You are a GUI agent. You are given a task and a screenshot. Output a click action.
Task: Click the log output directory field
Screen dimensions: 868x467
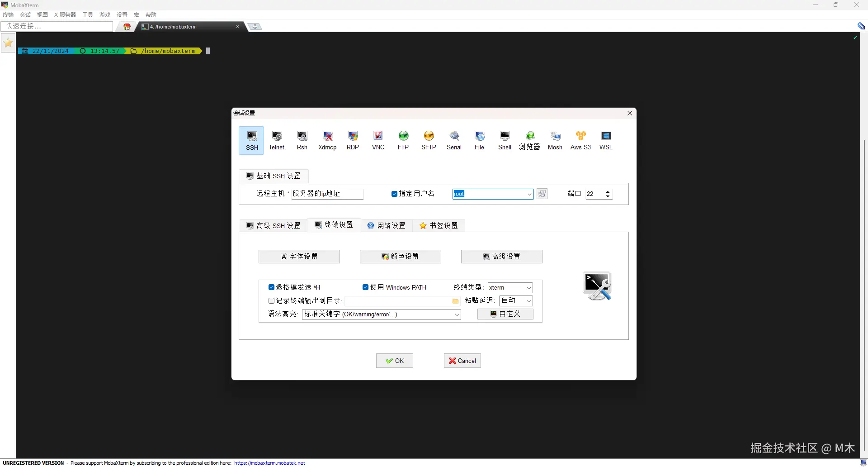coord(398,301)
